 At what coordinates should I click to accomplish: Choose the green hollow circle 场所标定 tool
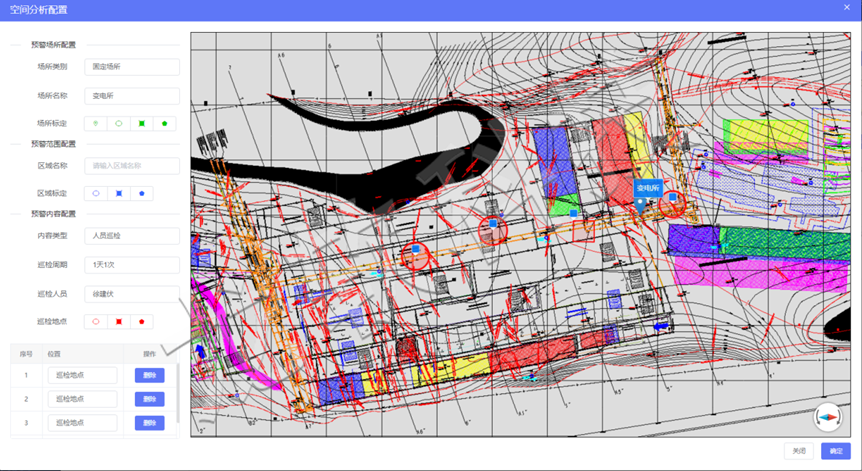pos(119,123)
